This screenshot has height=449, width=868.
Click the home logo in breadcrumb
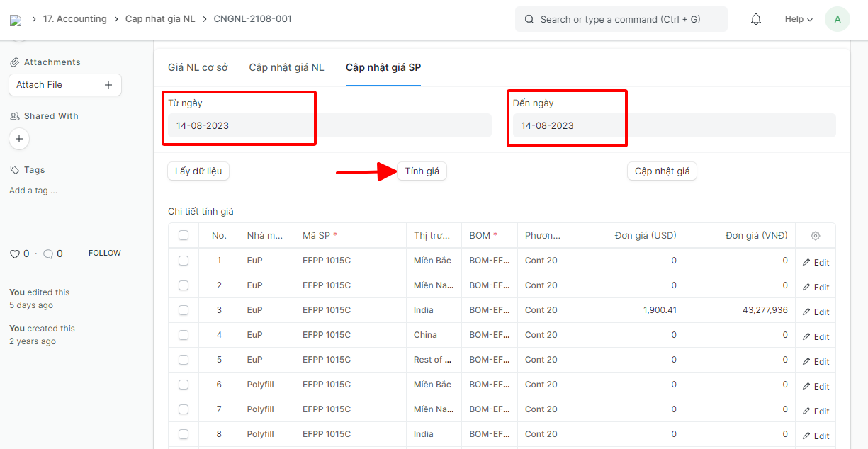click(16, 20)
